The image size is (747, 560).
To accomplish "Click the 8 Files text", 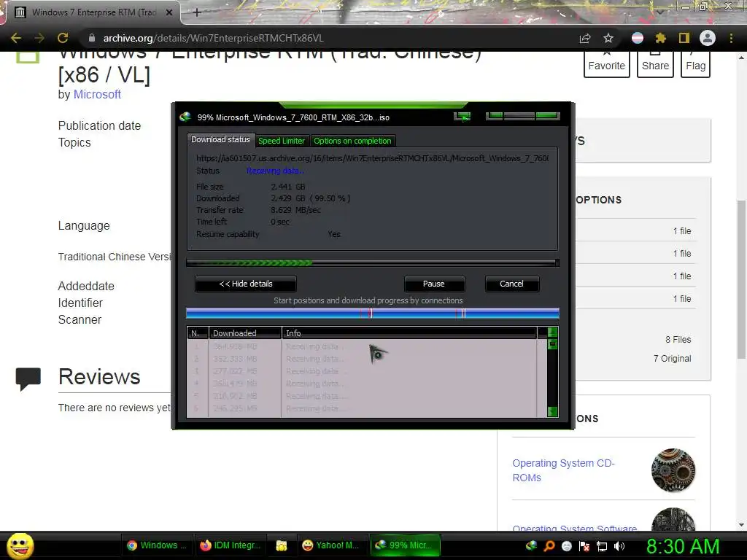I will 678,340.
